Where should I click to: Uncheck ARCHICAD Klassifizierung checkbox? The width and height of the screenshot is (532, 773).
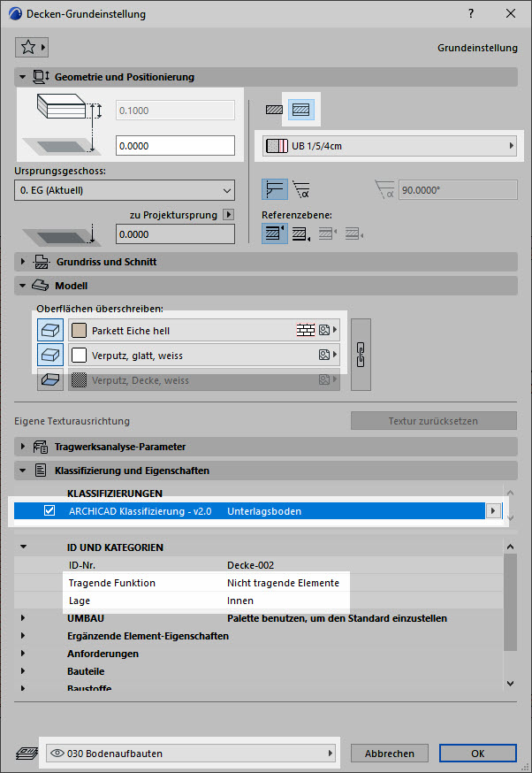pyautogui.click(x=50, y=510)
